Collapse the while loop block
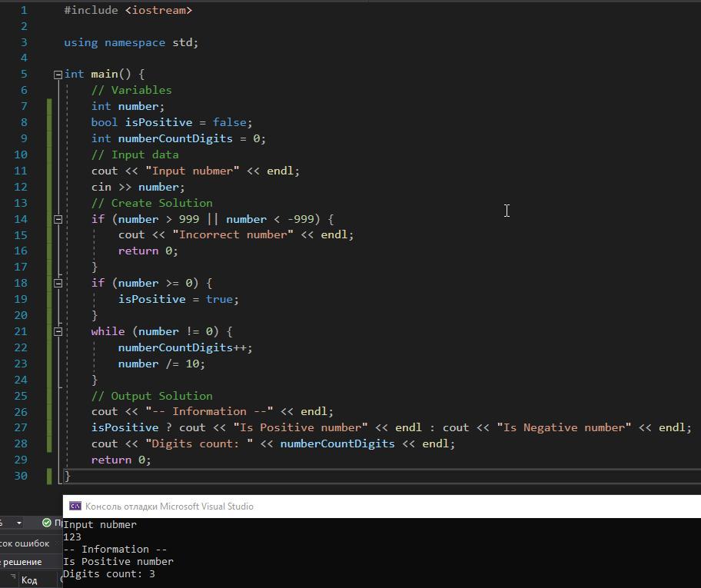Screen dimensions: 701x588 [x=58, y=332]
